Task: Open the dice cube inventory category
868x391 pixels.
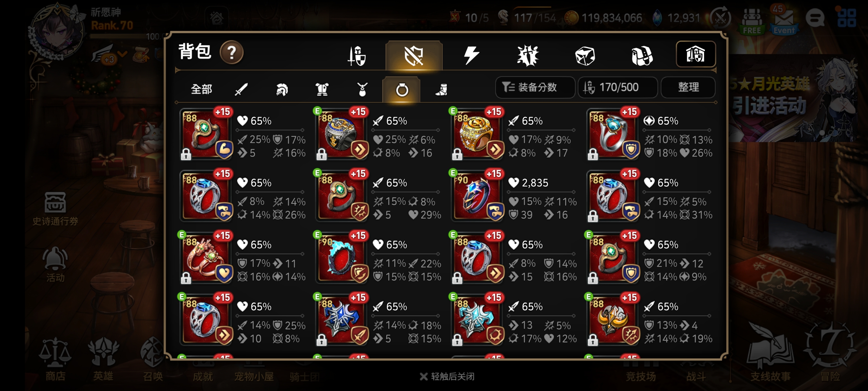Action: click(x=585, y=56)
